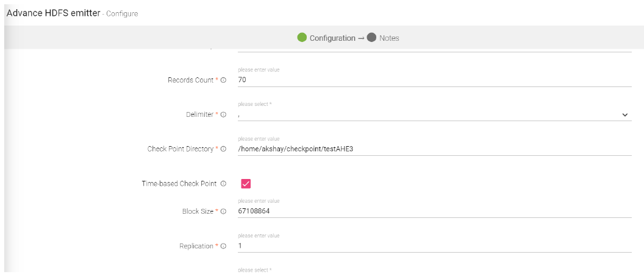This screenshot has height=277, width=644.
Task: Click the gray Notes step circle
Action: (372, 38)
